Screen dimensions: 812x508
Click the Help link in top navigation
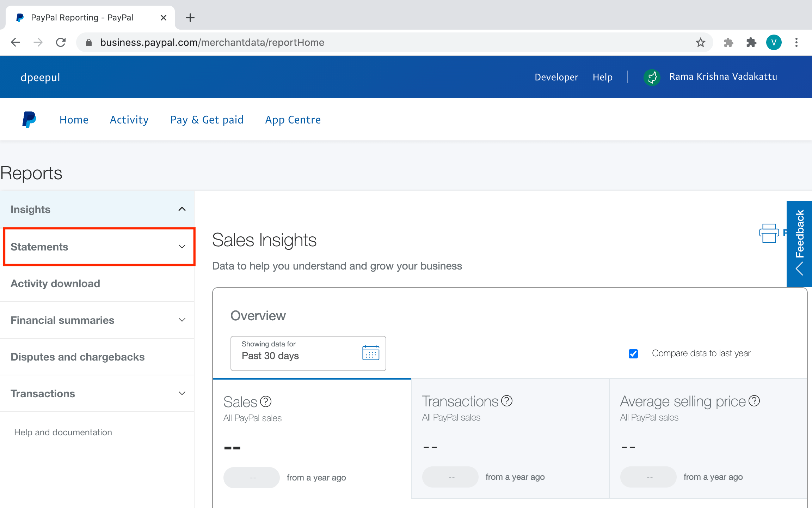coord(602,77)
